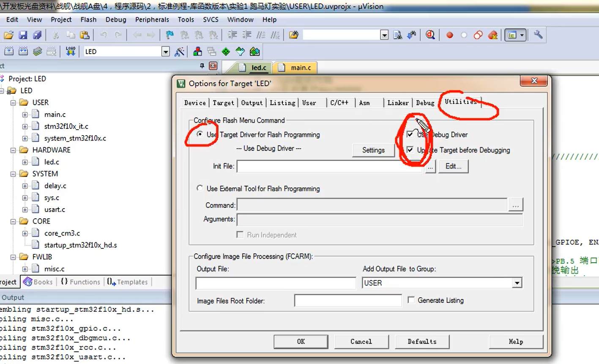Build the target using the Build icon
Screen dimensions: 599x364
pos(23,52)
